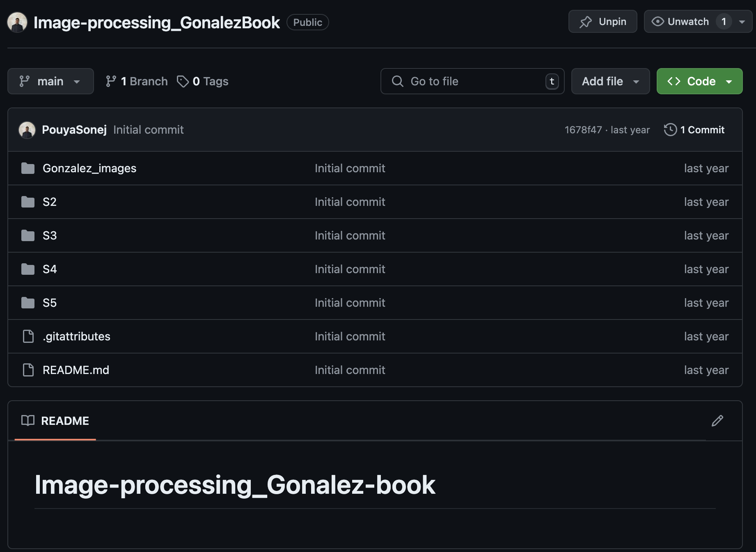Click the Image-processing_GonalezBook repository title
The image size is (756, 552).
point(156,23)
